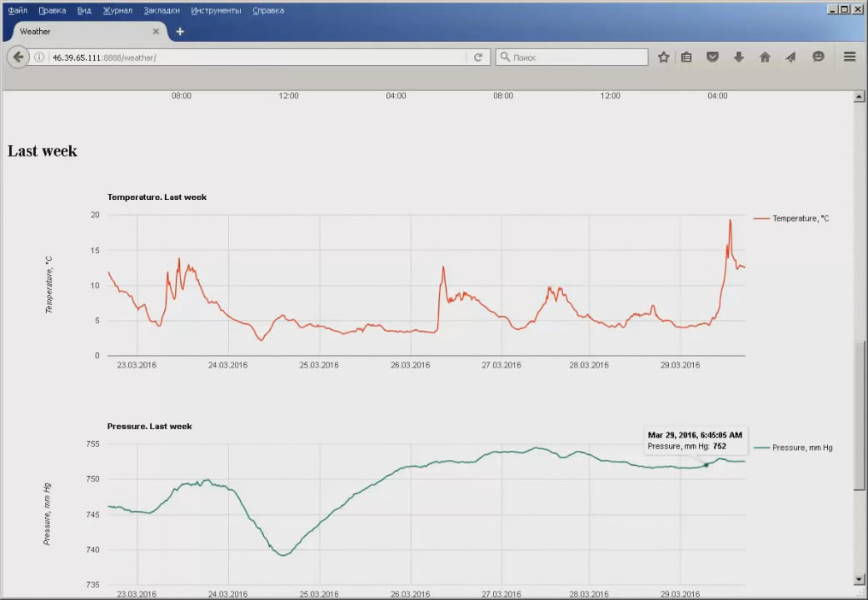The image size is (868, 600).
Task: Open the site information icon in address bar
Action: [x=39, y=57]
